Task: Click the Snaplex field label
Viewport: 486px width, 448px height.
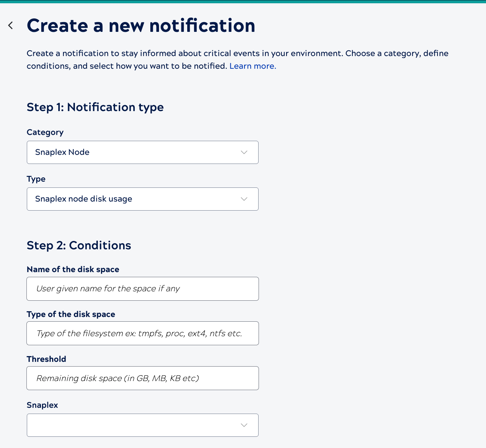Action: 42,405
